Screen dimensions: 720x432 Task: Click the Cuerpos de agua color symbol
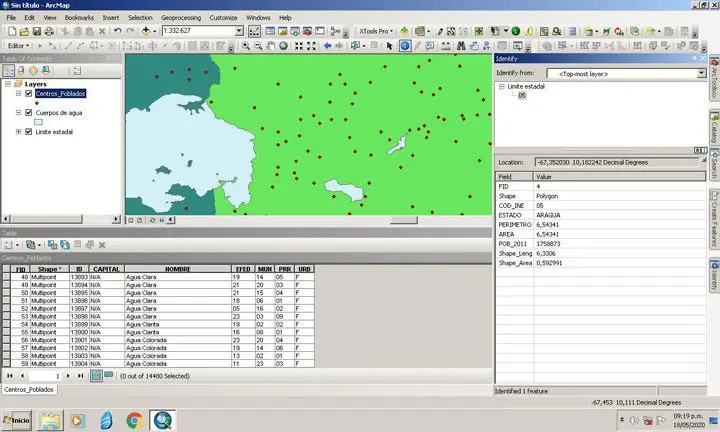point(38,122)
